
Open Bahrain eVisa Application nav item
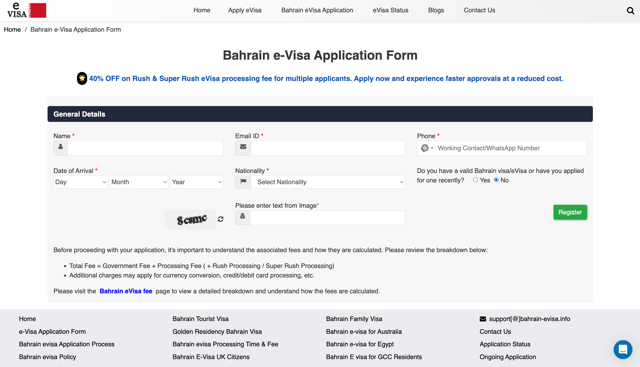317,10
